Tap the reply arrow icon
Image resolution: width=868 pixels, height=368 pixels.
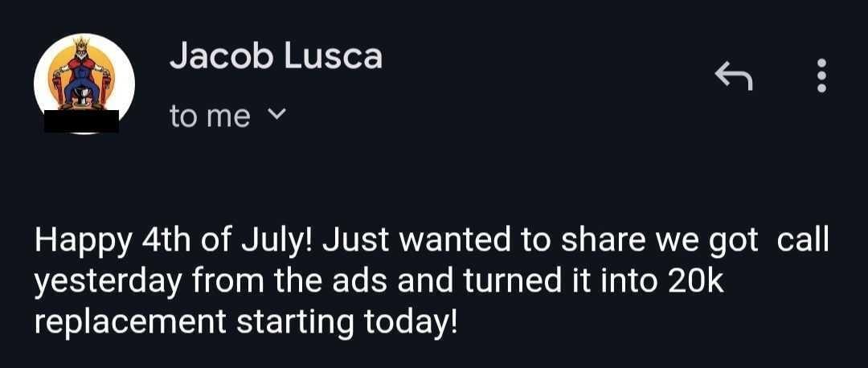pos(734,76)
